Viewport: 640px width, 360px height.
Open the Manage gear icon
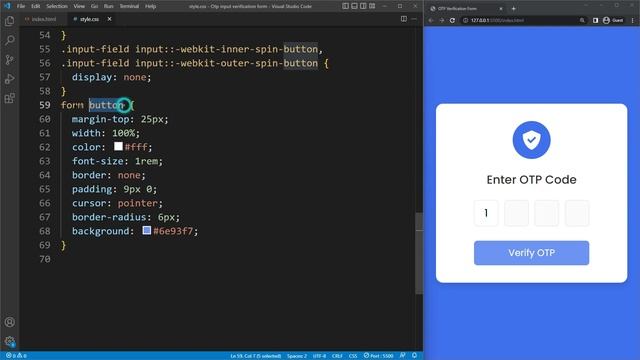[x=9, y=341]
